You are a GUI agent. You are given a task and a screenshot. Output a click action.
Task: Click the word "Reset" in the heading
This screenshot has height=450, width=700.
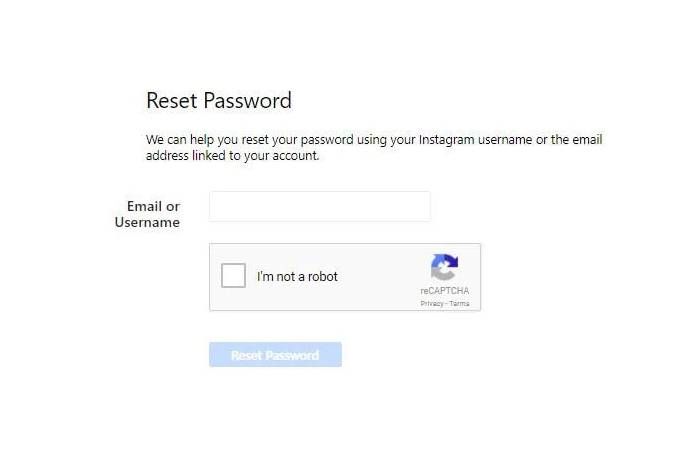pos(172,100)
